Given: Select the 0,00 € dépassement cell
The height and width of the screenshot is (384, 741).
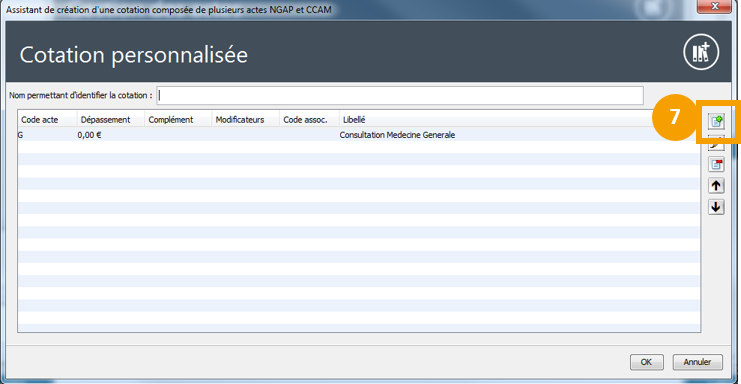Looking at the screenshot, I should coord(89,135).
